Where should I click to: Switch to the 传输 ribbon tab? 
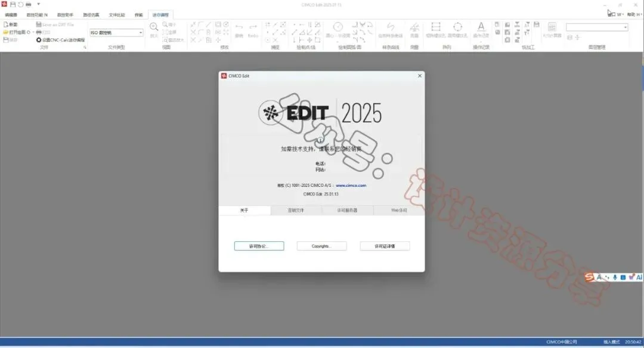click(x=139, y=15)
